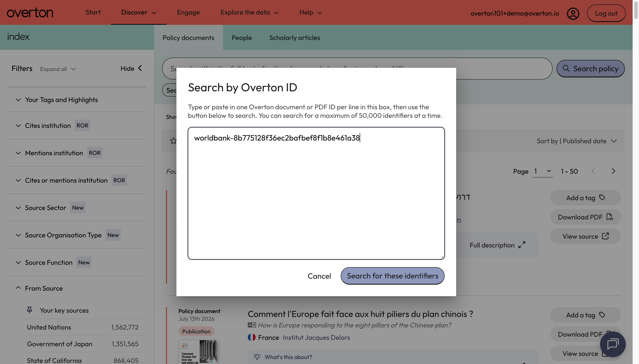639x364 pixels.
Task: Click the France flag icon
Action: pos(252,337)
